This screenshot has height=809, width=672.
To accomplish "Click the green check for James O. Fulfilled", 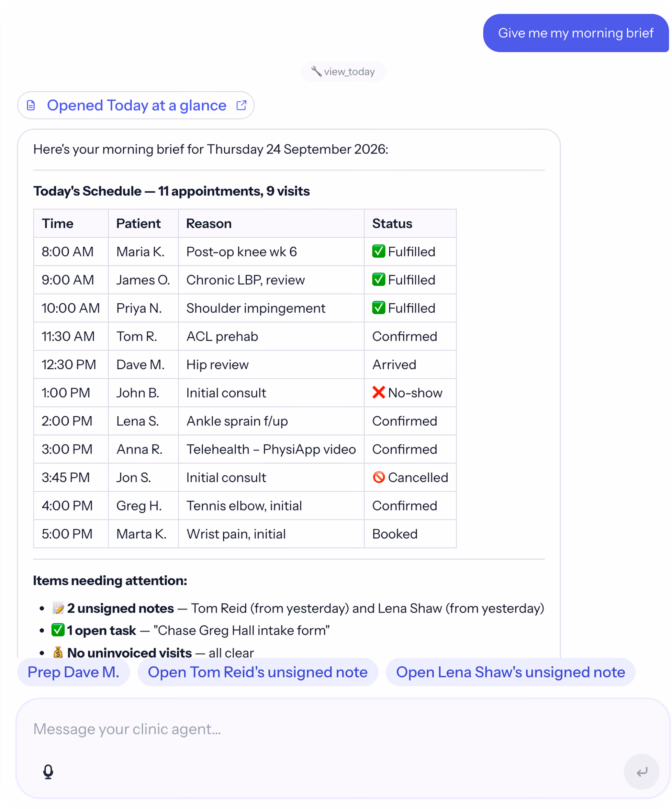I will (x=378, y=279).
